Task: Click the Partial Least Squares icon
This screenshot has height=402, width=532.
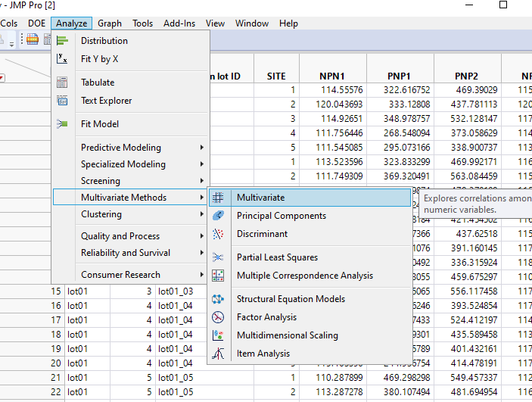Action: tap(218, 257)
